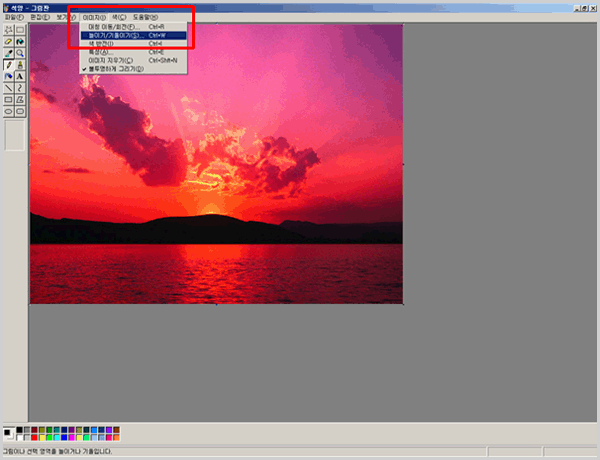
Task: Open 특성 (Attributes) from the Image menu
Action: pos(99,52)
